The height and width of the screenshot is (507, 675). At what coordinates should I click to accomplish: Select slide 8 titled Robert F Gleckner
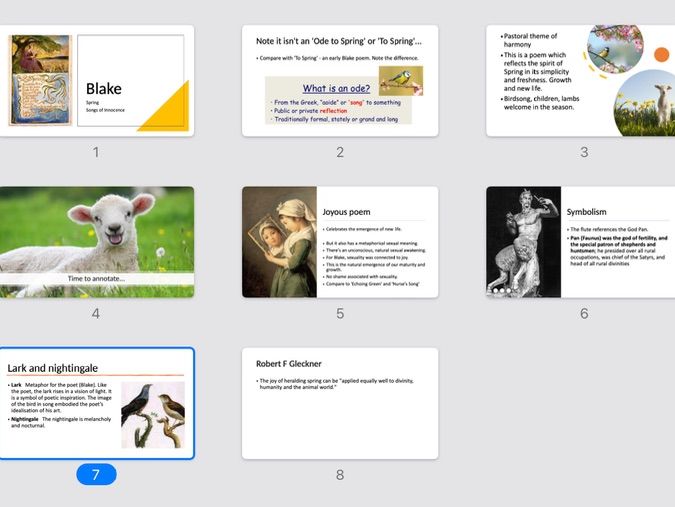[x=340, y=403]
